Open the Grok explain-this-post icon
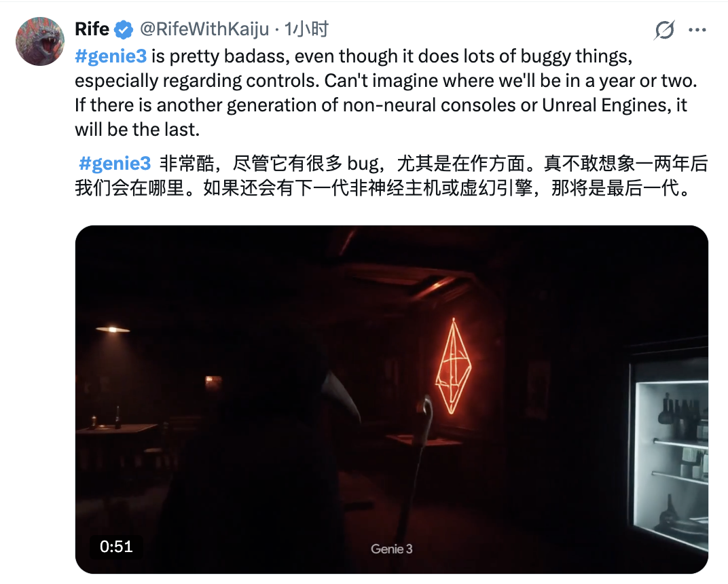Screen dimensions: 728x584 (x=664, y=30)
